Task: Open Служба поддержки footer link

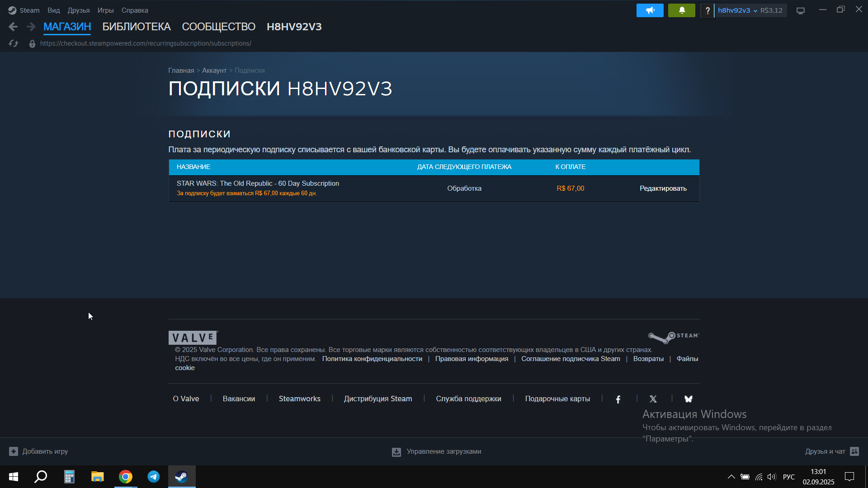Action: point(468,399)
